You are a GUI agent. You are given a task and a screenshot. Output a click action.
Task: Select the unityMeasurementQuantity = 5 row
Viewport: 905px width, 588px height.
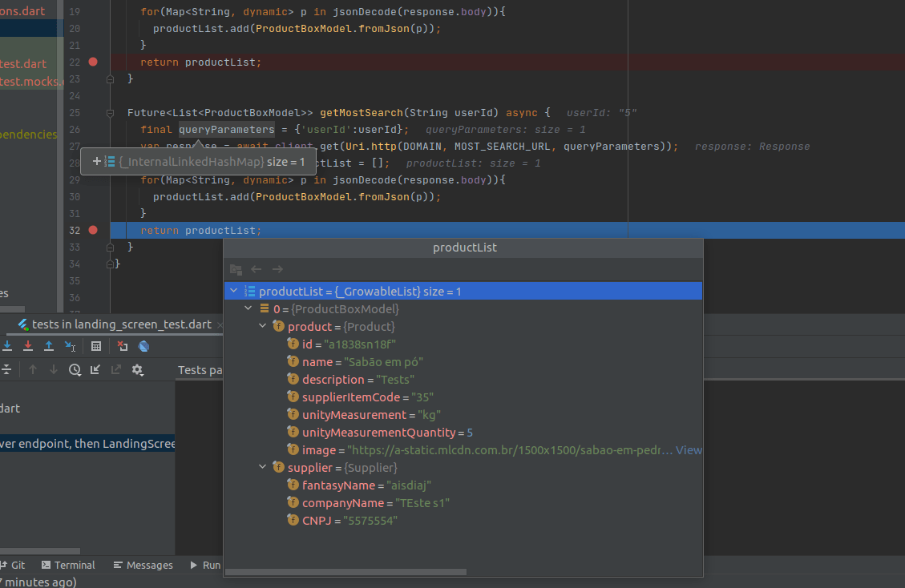pos(463,433)
